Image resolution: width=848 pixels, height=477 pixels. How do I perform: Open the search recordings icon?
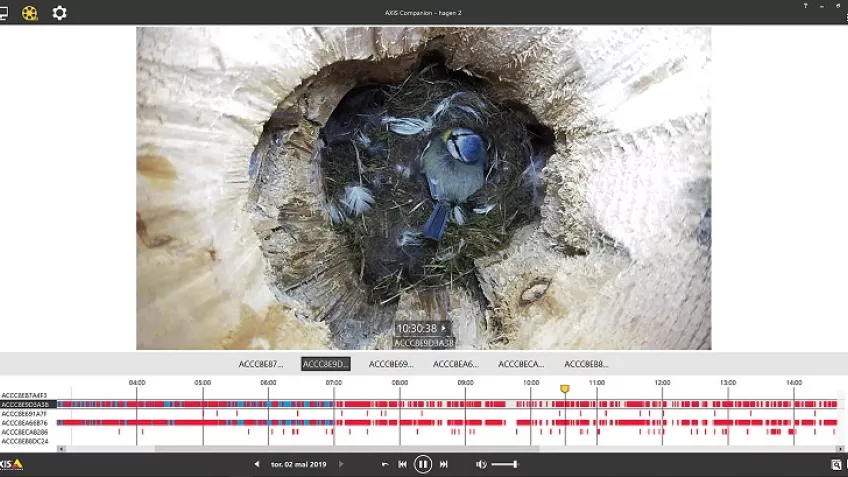[836, 465]
